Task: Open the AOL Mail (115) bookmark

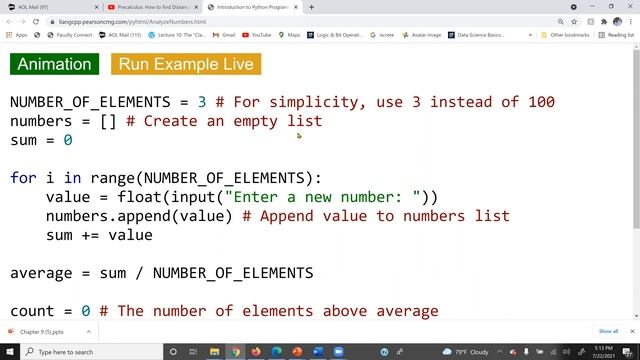Action: click(120, 35)
